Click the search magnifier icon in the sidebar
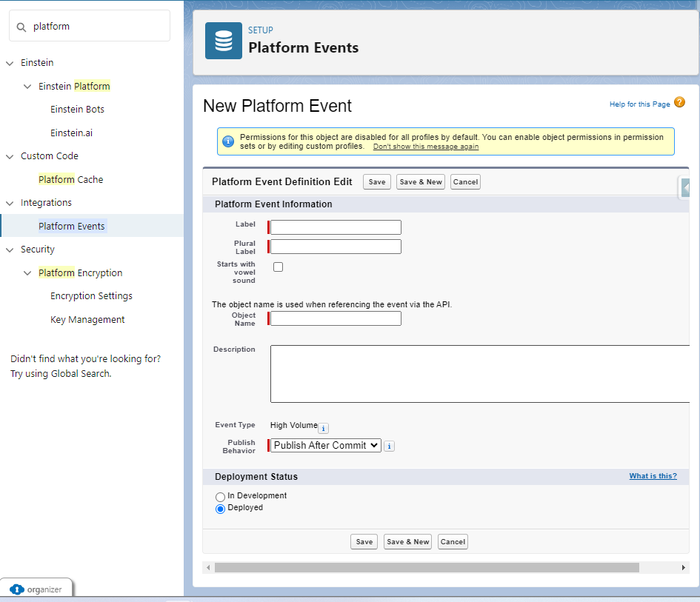The width and height of the screenshot is (700, 602). click(20, 26)
